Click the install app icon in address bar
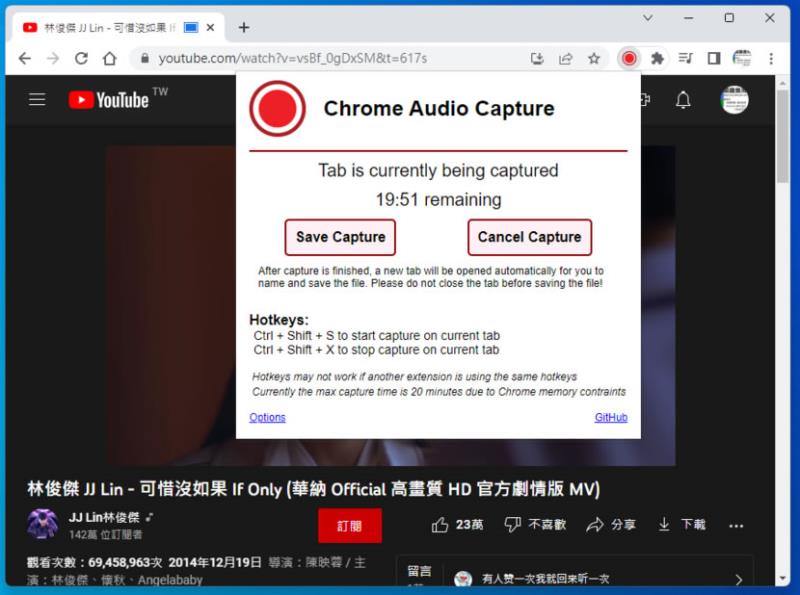Screen dimensions: 800x595 537,58
